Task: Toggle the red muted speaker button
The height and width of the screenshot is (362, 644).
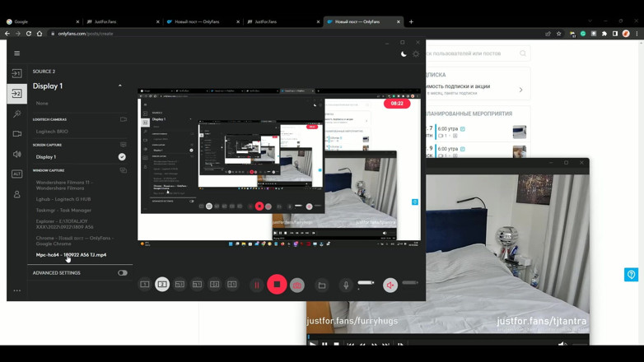Action: (390, 285)
